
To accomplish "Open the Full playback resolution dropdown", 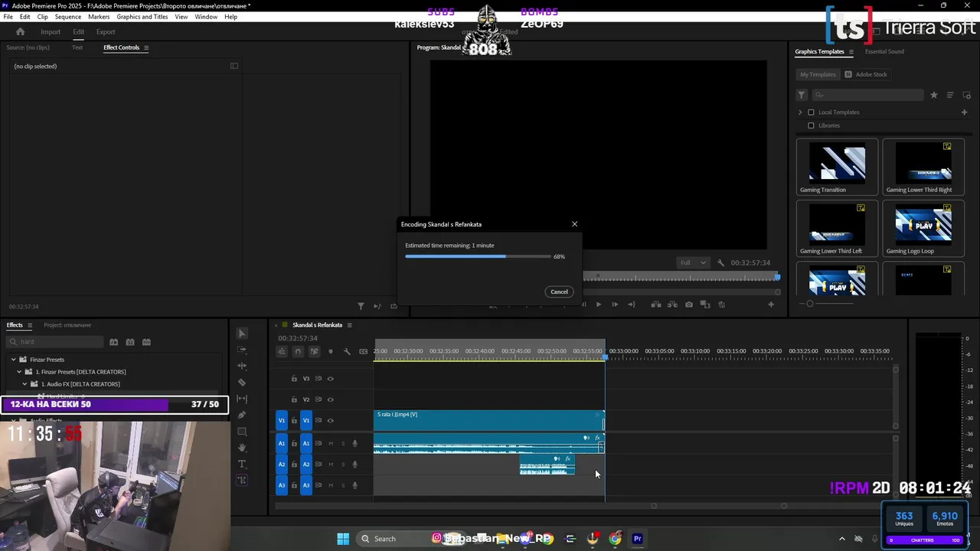I will point(693,262).
